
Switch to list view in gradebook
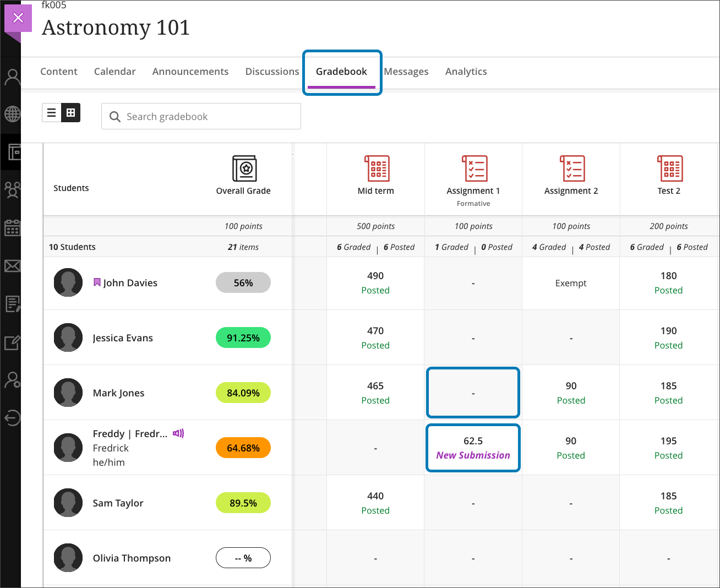point(52,113)
